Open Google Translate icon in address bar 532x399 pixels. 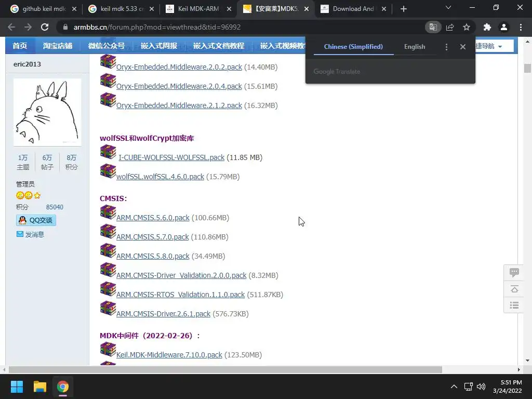433,27
